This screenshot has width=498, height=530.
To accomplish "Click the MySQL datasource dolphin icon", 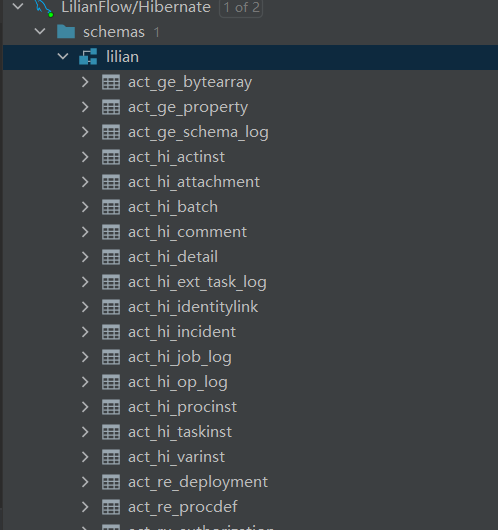I will [44, 8].
